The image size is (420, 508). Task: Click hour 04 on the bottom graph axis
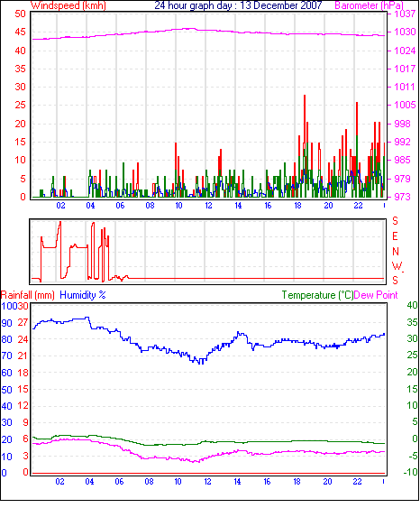(x=89, y=482)
